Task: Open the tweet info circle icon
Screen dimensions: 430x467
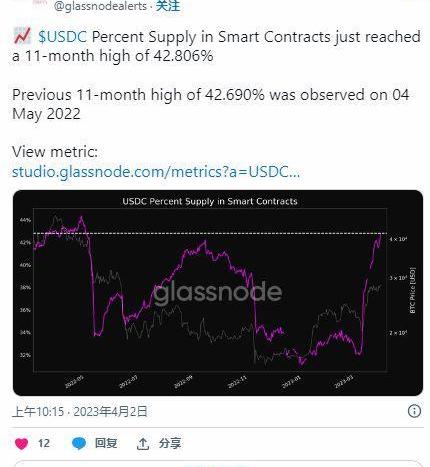Action: pyautogui.click(x=414, y=411)
